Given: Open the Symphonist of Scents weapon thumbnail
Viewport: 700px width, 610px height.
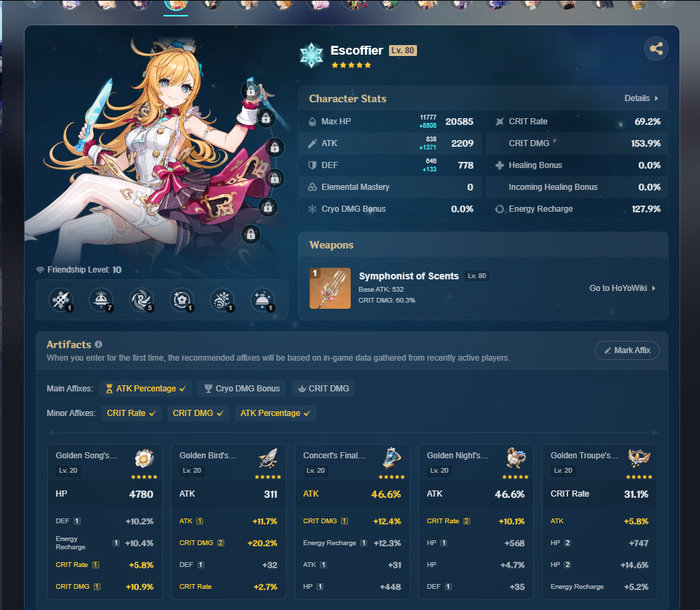Looking at the screenshot, I should (x=330, y=288).
